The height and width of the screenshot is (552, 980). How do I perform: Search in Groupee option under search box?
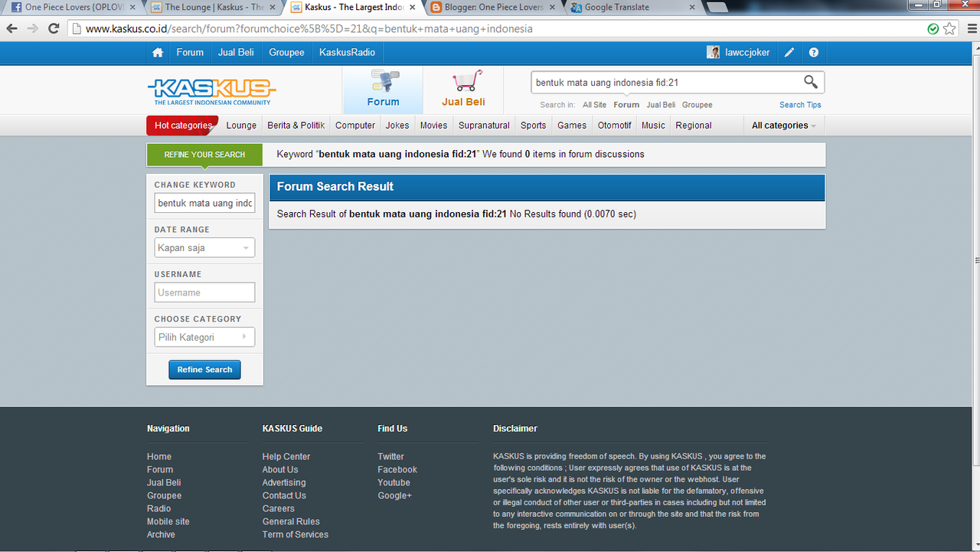point(697,105)
